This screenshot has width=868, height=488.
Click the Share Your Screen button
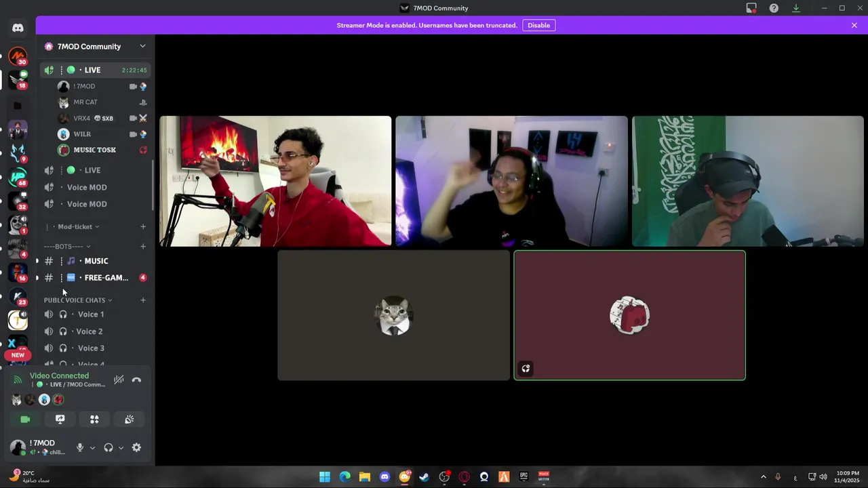coord(60,420)
